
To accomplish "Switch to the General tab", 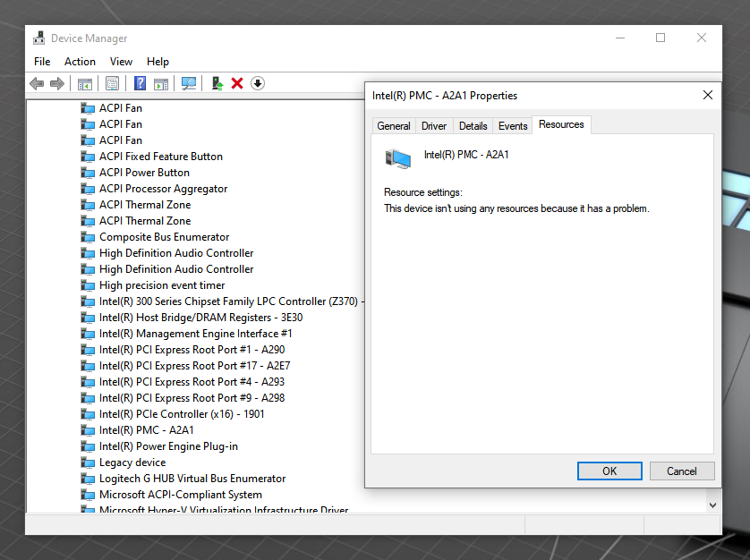I will pyautogui.click(x=394, y=126).
